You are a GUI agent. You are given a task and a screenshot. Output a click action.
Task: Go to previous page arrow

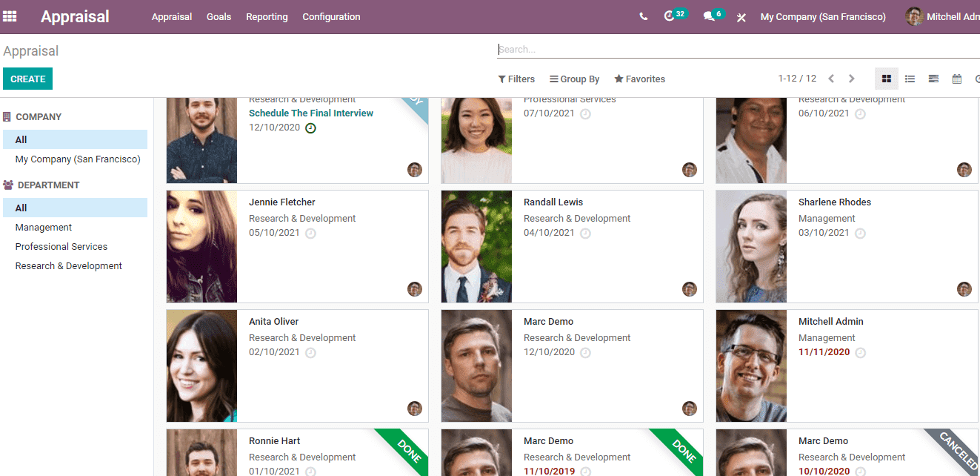[831, 79]
